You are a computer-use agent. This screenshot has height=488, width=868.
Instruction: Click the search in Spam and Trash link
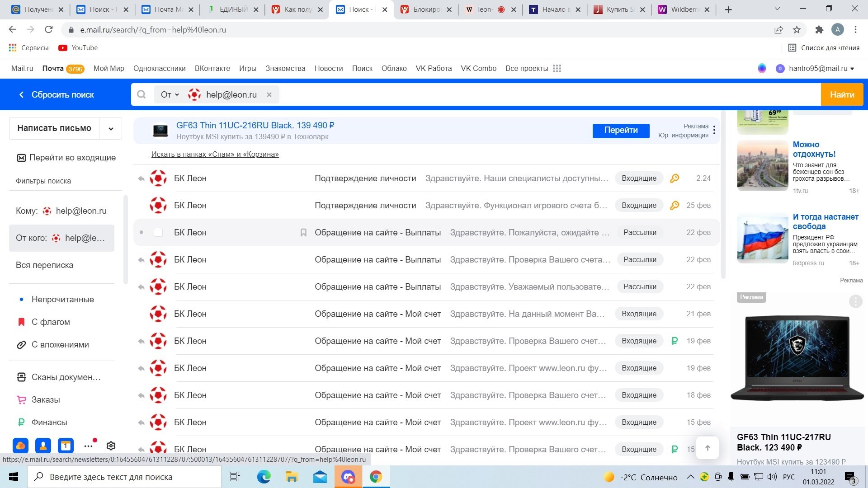pos(215,154)
